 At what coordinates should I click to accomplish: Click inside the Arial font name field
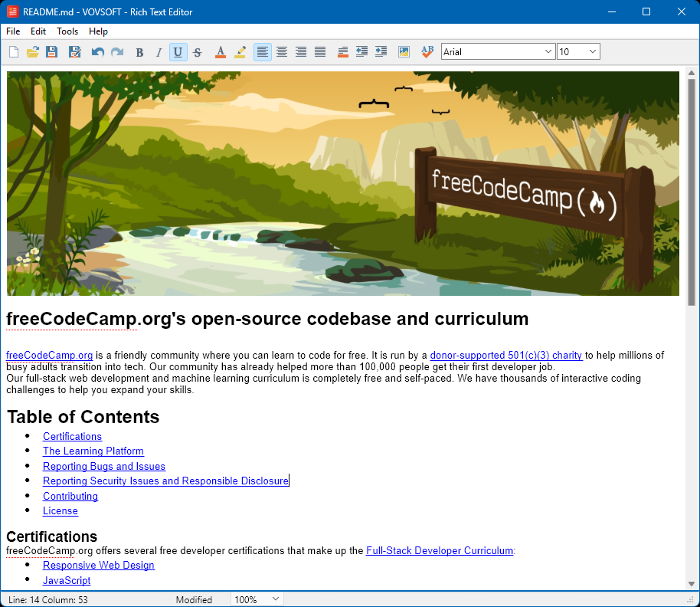[492, 52]
